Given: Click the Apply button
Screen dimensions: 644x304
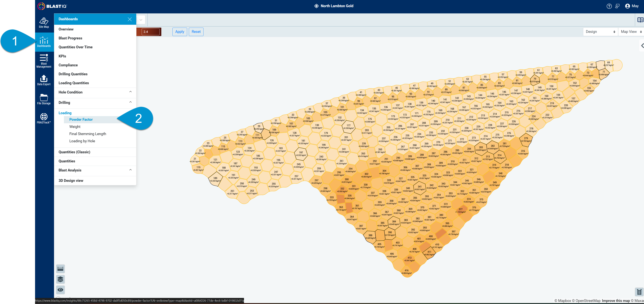Looking at the screenshot, I should coord(179,32).
